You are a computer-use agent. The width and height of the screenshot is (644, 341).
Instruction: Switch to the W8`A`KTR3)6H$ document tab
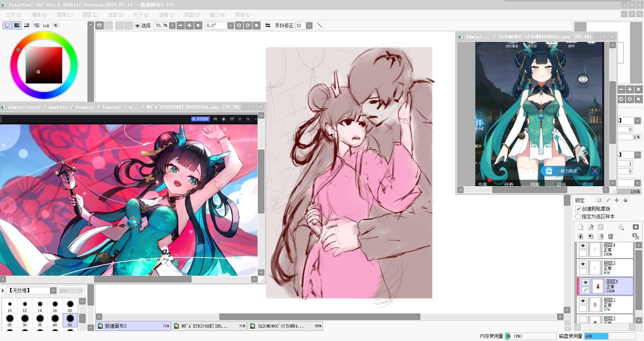[x=209, y=326]
